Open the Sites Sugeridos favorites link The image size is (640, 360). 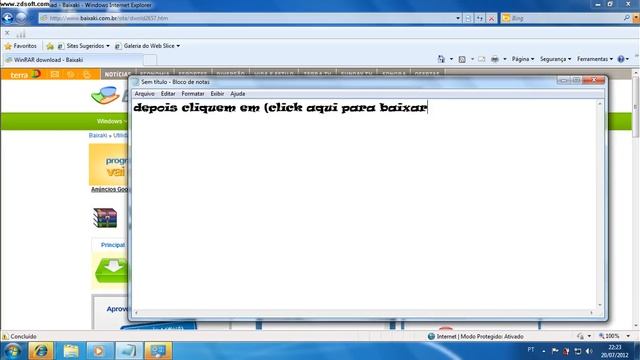(x=84, y=46)
